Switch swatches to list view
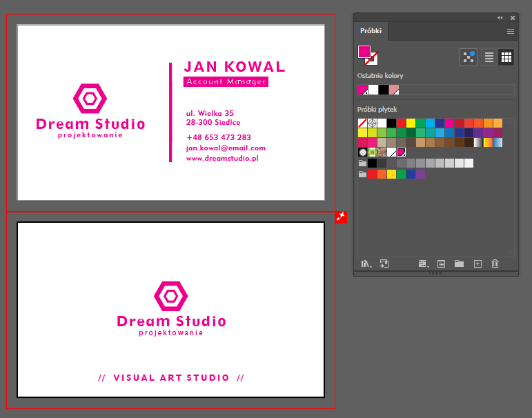This screenshot has width=532, height=418. (x=489, y=57)
